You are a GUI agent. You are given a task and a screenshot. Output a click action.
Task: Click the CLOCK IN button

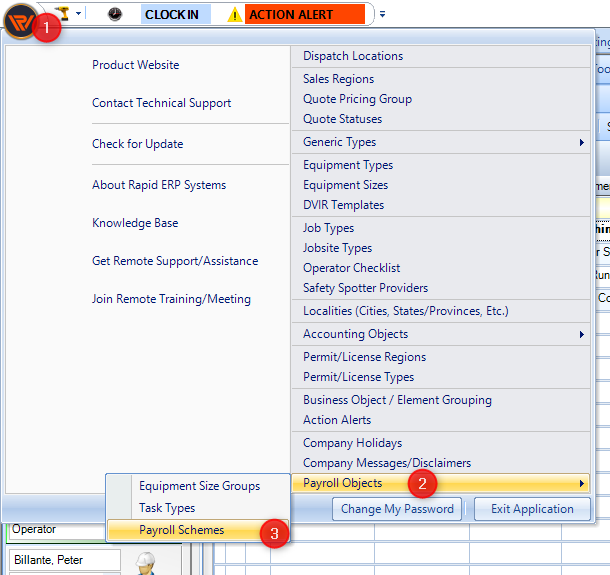click(x=175, y=14)
